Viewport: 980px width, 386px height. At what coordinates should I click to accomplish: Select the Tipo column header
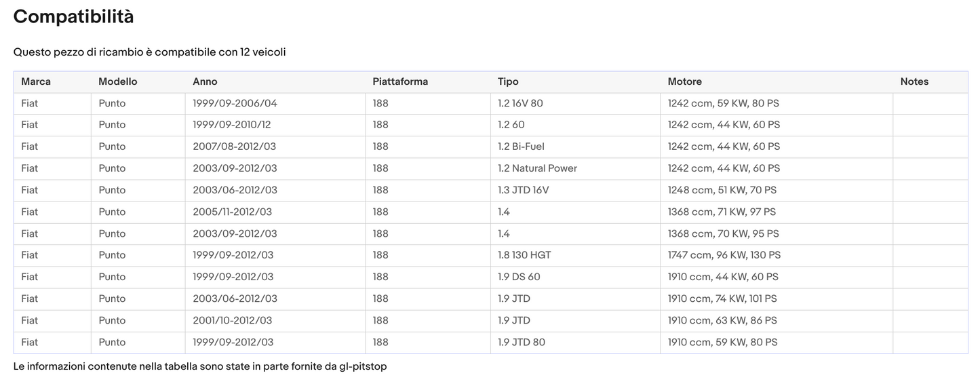(508, 81)
